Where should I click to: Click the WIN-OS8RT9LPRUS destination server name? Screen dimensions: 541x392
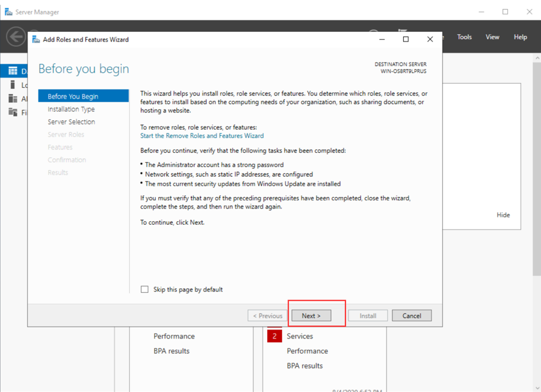(403, 71)
